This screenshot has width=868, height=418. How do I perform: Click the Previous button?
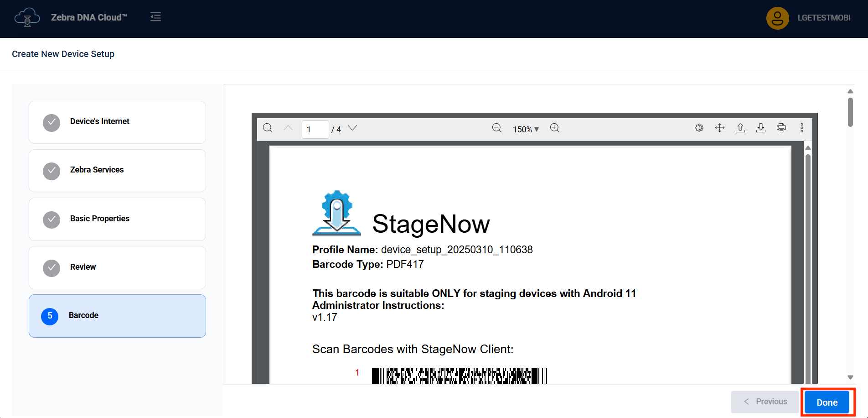tap(765, 402)
